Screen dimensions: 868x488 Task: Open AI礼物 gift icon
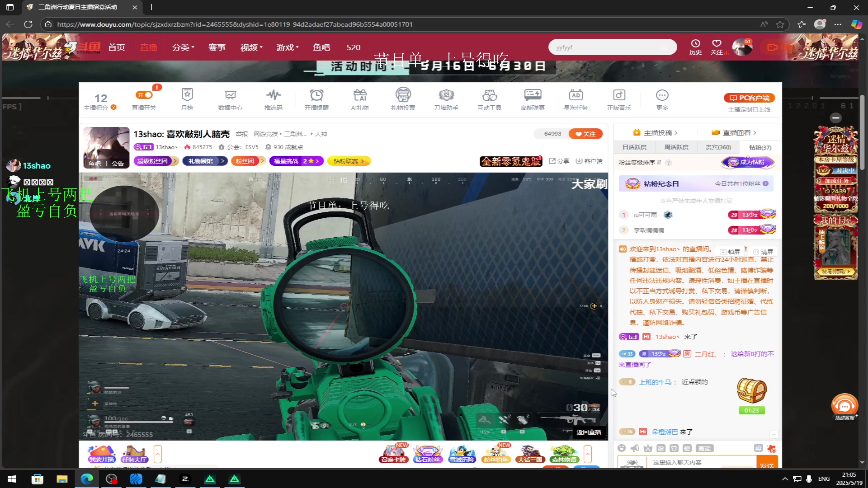(360, 99)
